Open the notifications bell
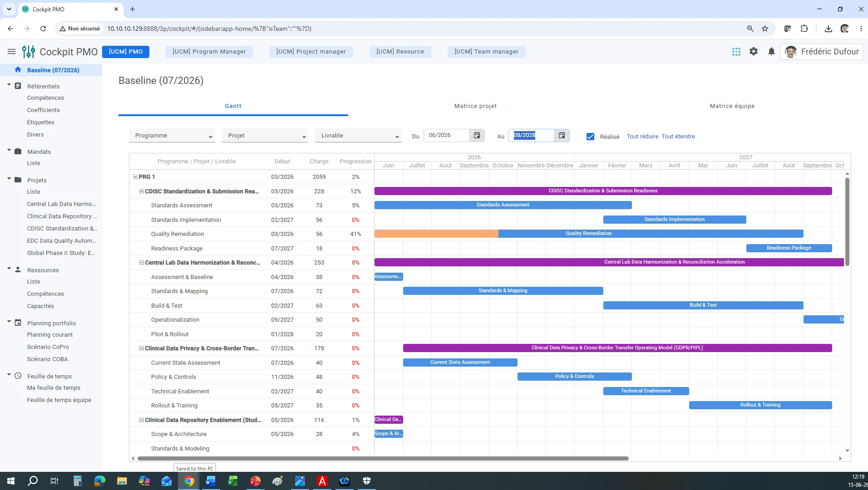This screenshot has height=490, width=868. point(771,52)
